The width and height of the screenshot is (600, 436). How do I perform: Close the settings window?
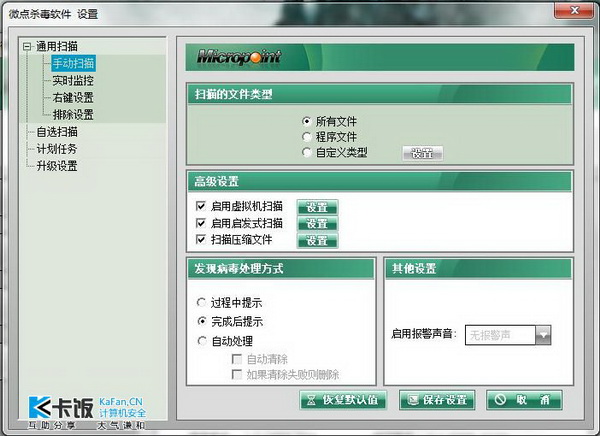coord(573,12)
